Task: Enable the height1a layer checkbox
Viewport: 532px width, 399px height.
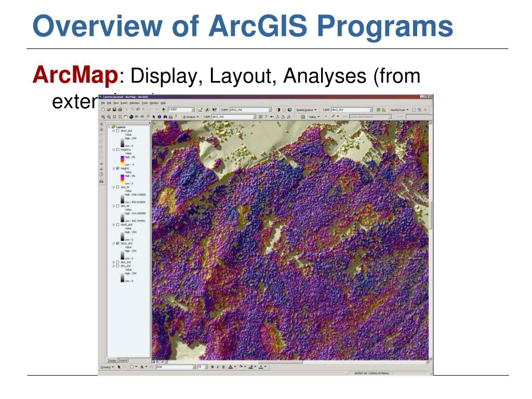Action: 118,149
